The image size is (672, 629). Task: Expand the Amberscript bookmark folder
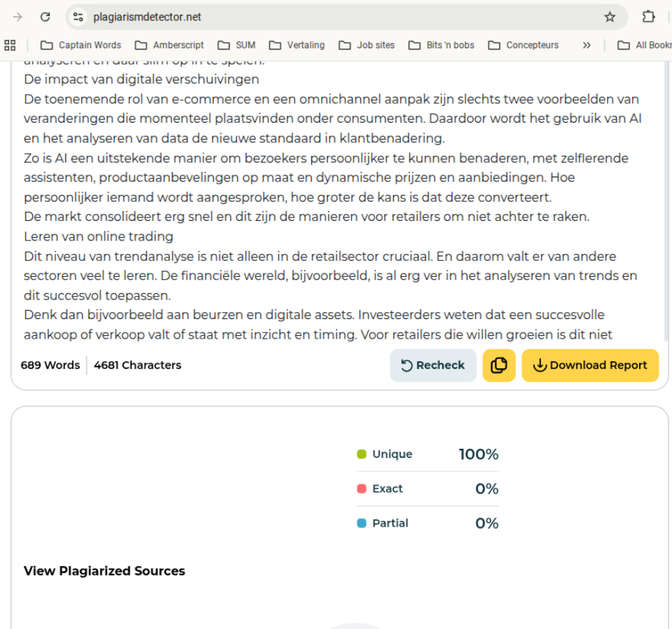point(170,45)
